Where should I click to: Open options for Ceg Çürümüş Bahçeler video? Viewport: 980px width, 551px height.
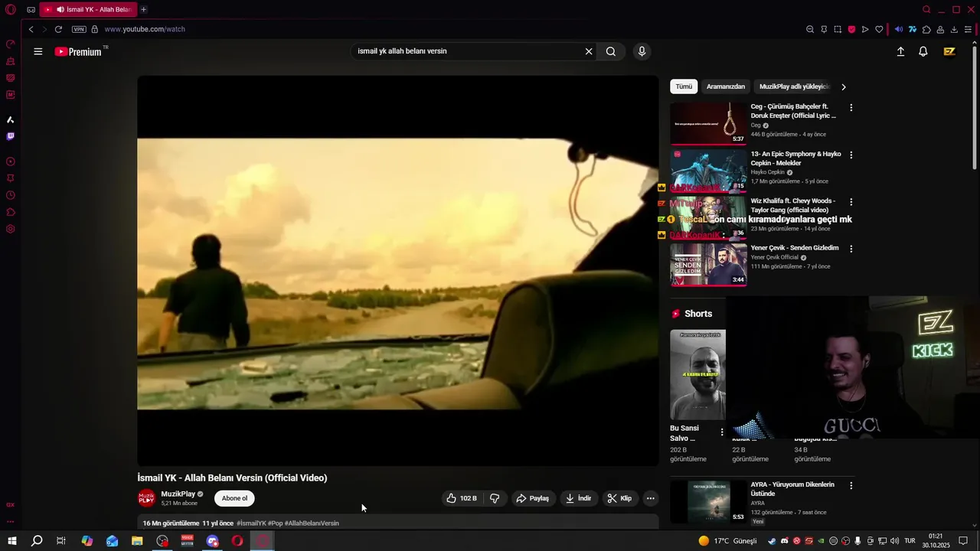pos(851,108)
